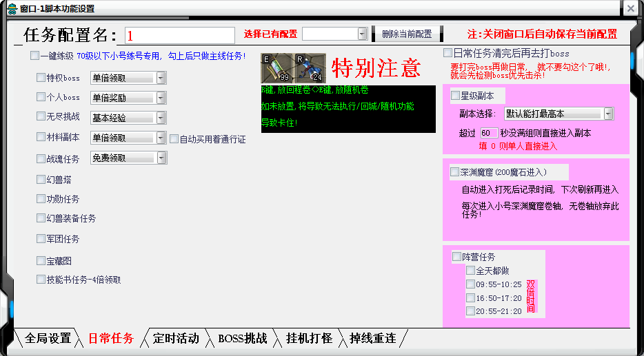Open the 定时活动 tab

pos(176,338)
